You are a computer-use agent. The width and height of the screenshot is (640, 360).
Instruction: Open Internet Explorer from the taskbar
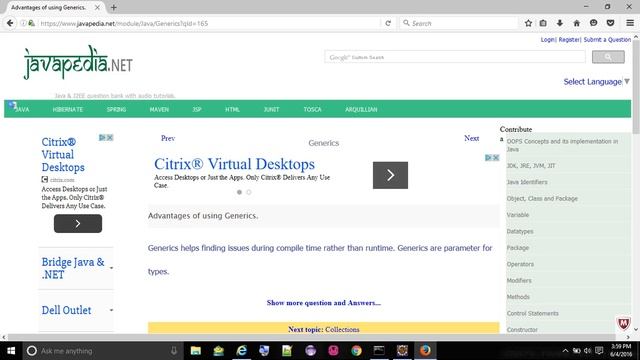pyautogui.click(x=242, y=351)
